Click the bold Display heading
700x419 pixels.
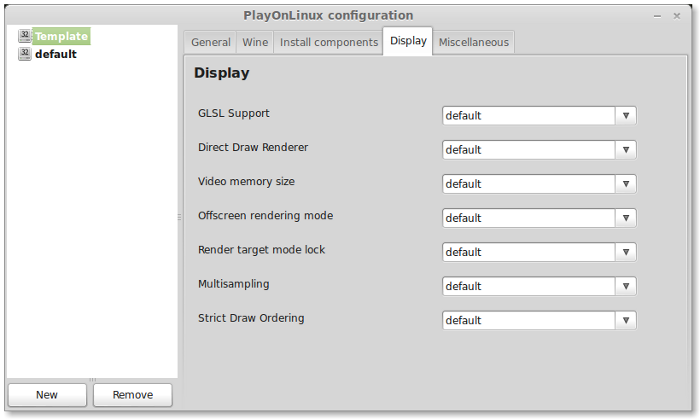[221, 73]
